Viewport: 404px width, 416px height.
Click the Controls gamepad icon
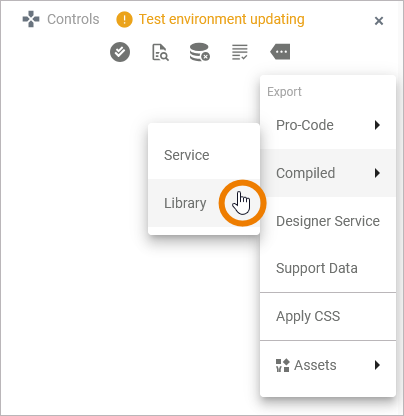point(31,19)
